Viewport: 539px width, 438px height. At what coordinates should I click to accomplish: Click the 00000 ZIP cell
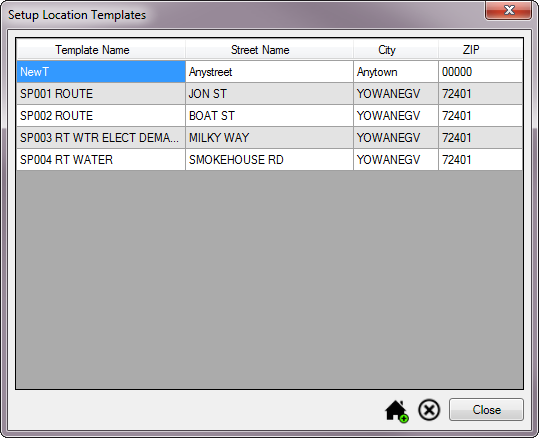click(x=481, y=72)
